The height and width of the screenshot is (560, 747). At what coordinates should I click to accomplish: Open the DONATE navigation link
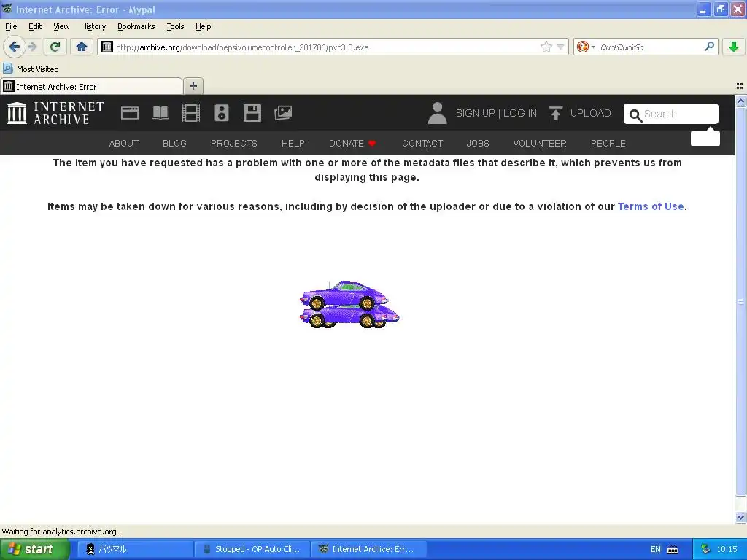tap(352, 144)
